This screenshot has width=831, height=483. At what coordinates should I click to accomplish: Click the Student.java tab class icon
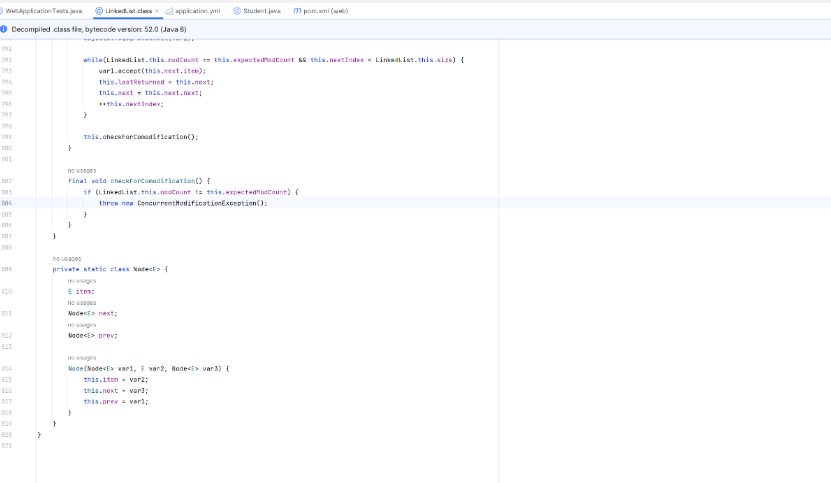coord(237,10)
